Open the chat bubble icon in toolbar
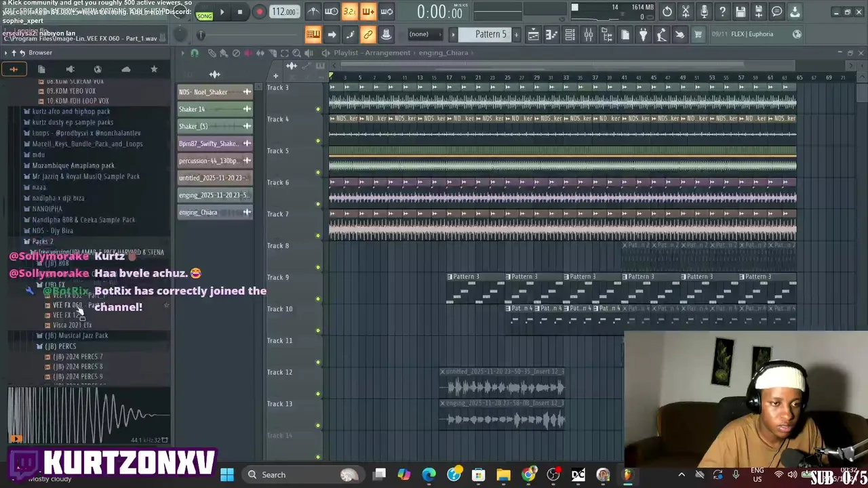 (777, 12)
